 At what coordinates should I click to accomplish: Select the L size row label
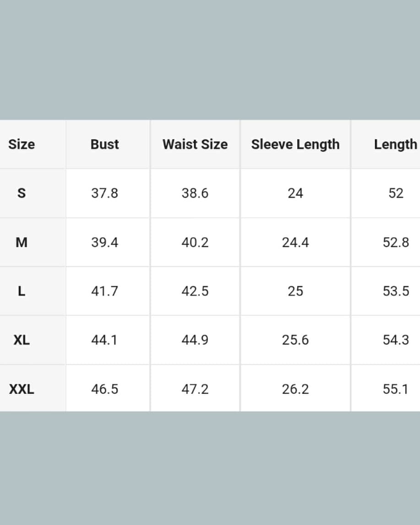coord(22,291)
